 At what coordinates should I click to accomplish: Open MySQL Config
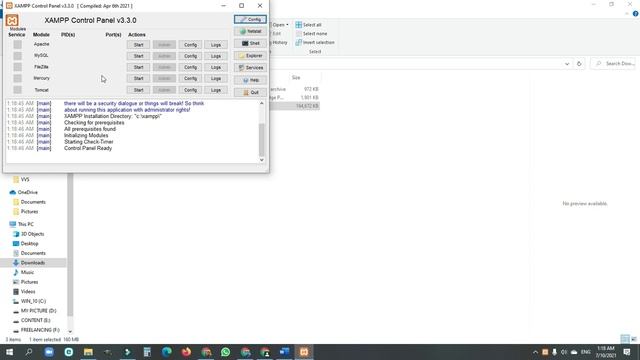[x=190, y=56]
